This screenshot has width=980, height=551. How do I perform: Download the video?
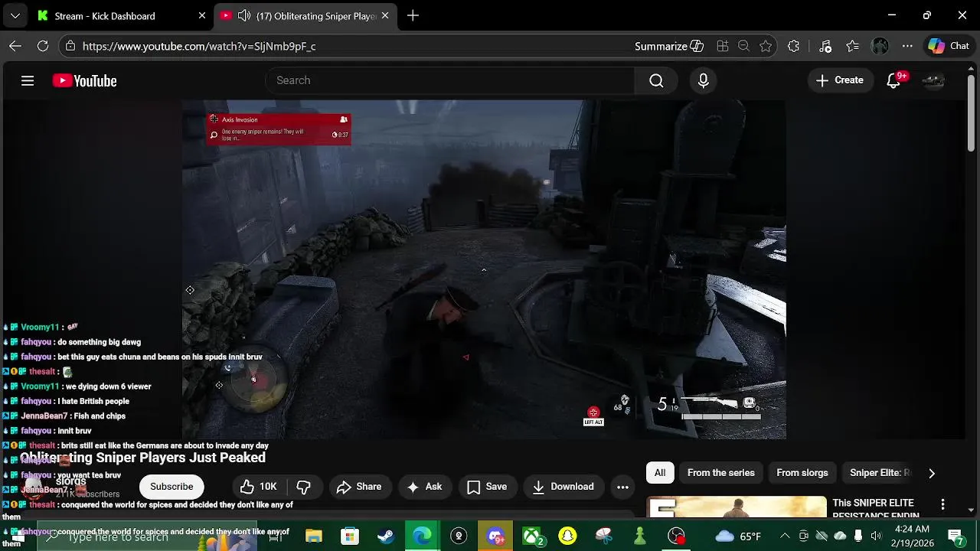point(563,487)
